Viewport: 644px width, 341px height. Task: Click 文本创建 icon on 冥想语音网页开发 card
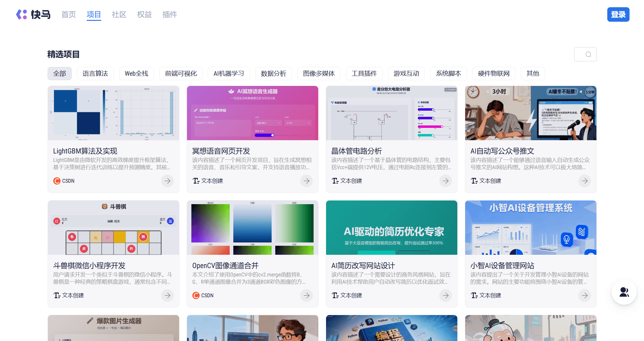click(x=196, y=181)
